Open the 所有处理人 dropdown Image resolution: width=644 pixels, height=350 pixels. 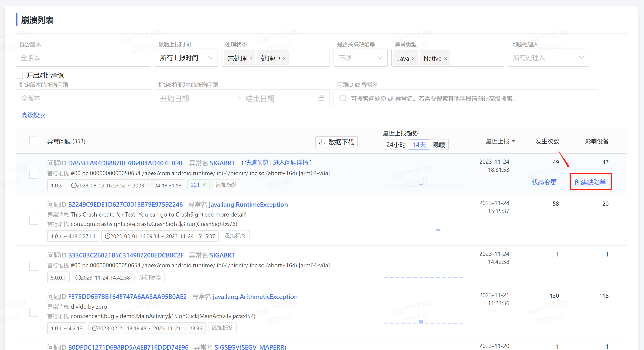548,58
